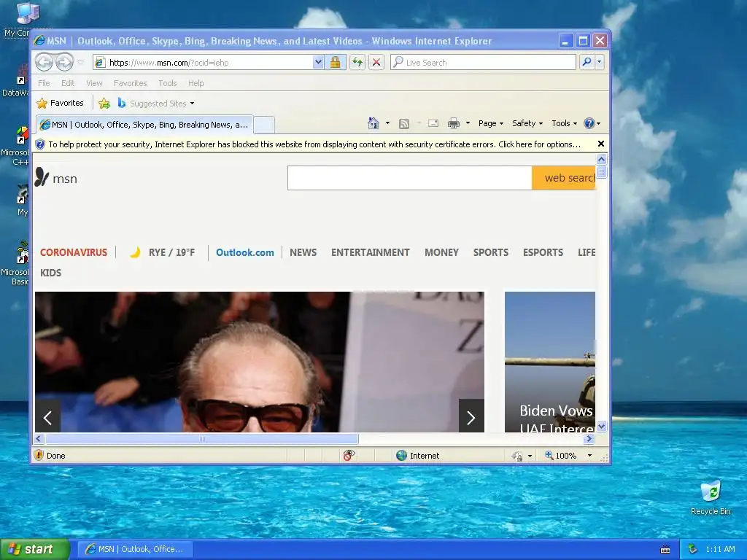Open the Tools command bar menu
The image size is (747, 560).
(564, 123)
